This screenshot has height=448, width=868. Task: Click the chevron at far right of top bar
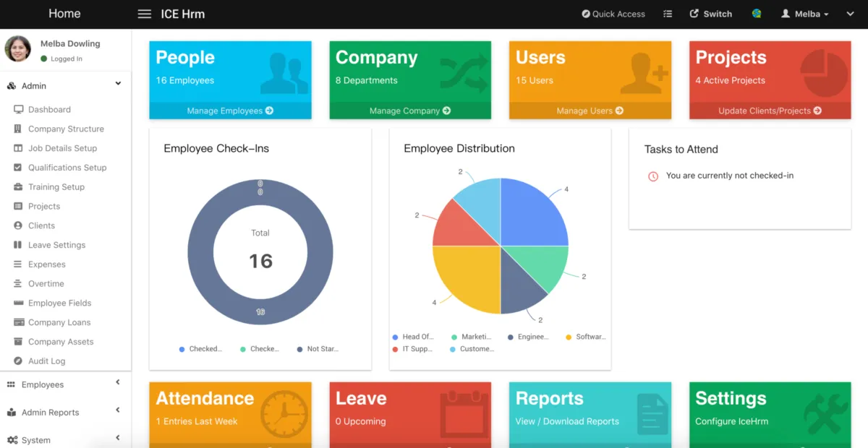click(850, 14)
